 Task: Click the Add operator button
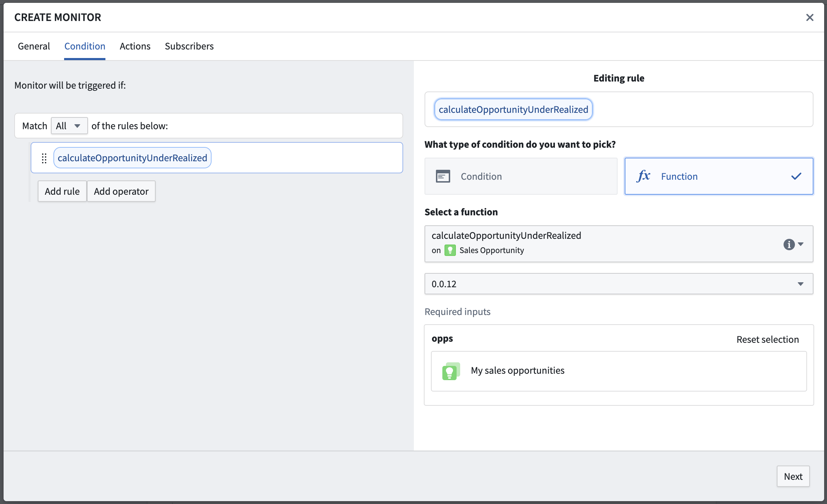tap(121, 191)
